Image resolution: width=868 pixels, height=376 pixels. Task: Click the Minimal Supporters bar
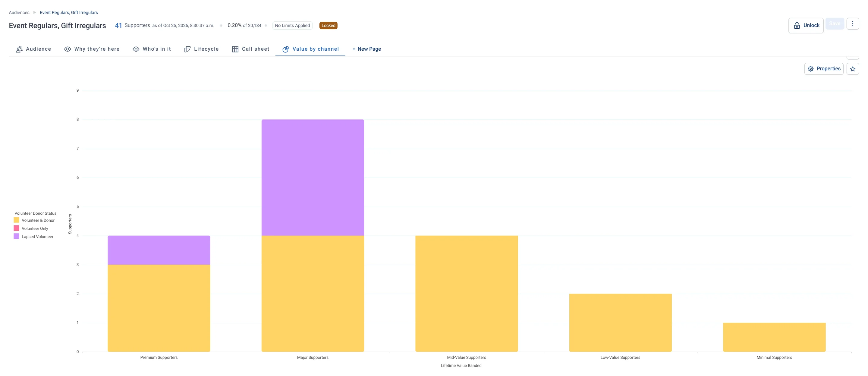click(x=774, y=337)
